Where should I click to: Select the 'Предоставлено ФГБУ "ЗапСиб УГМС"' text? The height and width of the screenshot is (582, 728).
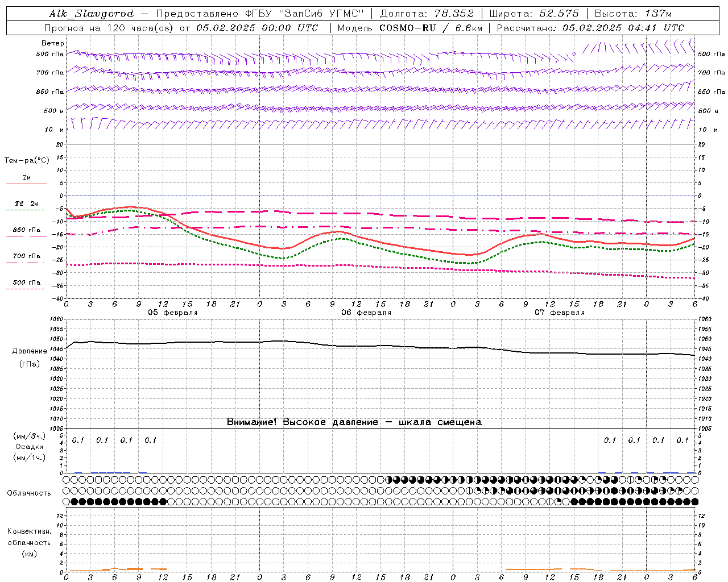(x=260, y=14)
